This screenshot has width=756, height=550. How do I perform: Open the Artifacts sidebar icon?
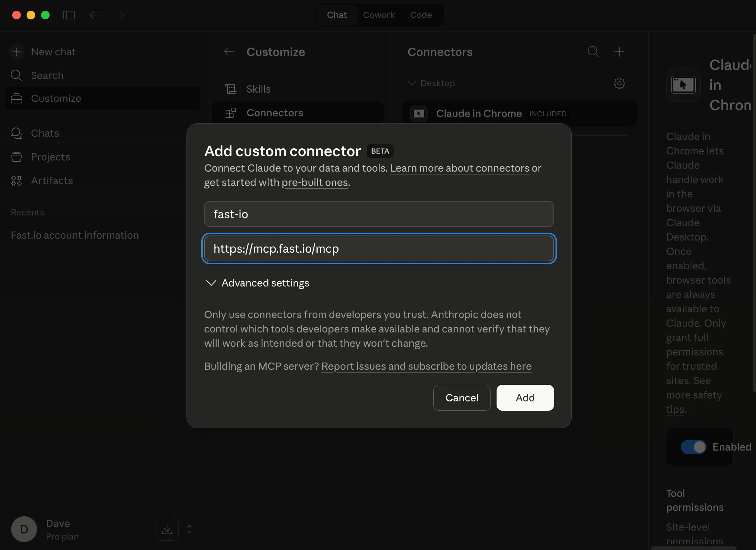pyautogui.click(x=17, y=181)
